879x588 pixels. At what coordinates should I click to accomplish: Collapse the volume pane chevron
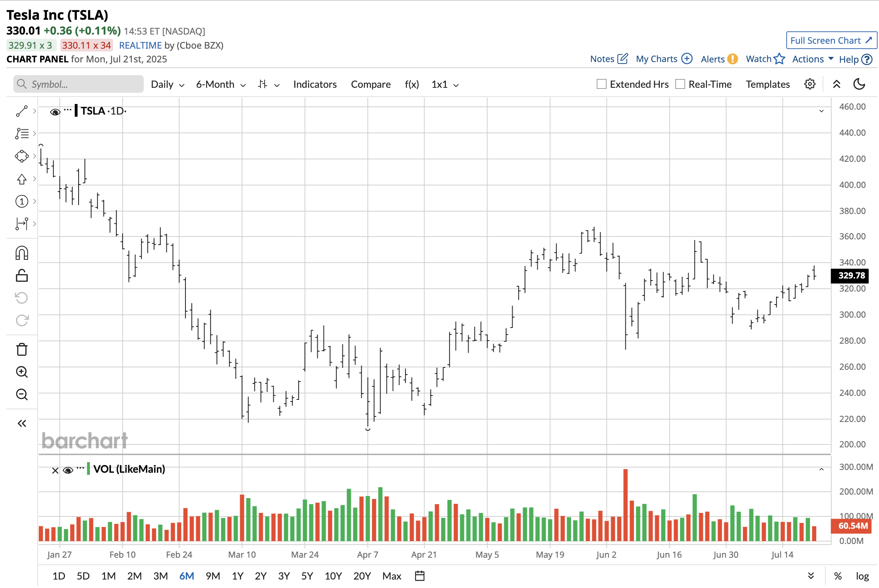[x=821, y=469]
